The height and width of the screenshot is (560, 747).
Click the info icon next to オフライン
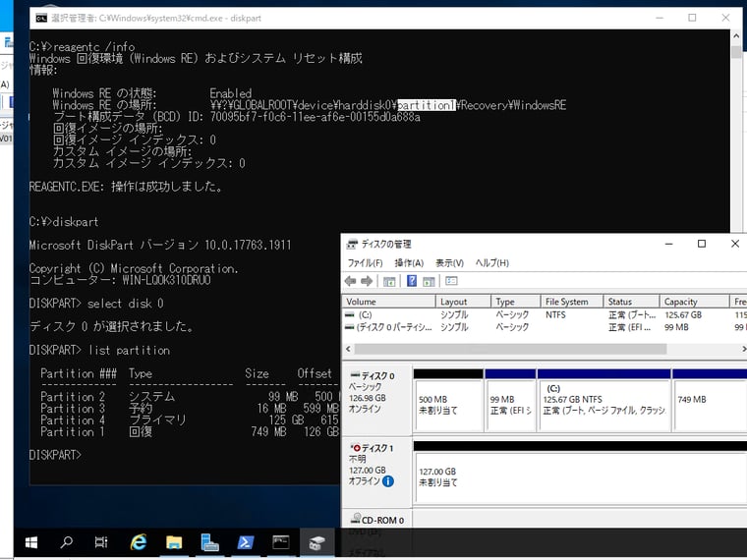388,481
